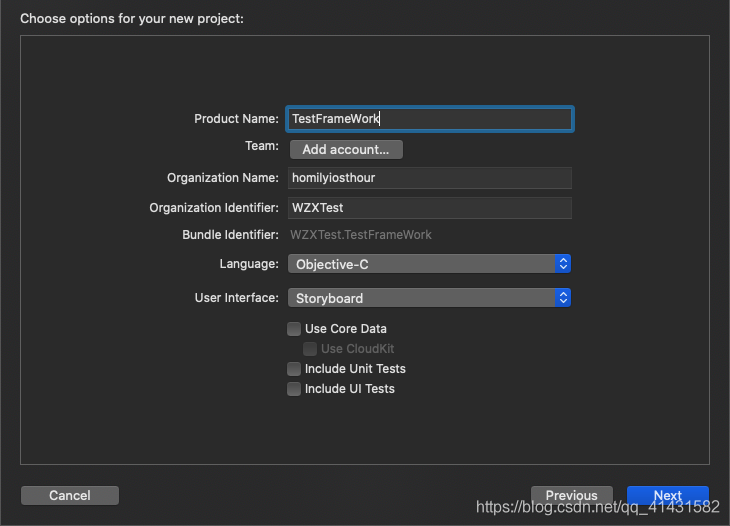The height and width of the screenshot is (526, 730).
Task: Open the Language dropdown showing Objective-C
Action: 430,264
